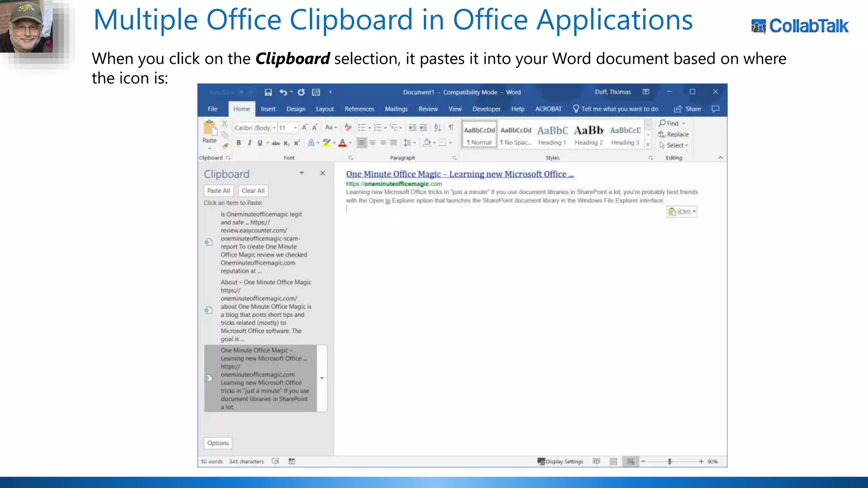Click the Web Layout view icon
This screenshot has height=488, width=868.
click(631, 461)
